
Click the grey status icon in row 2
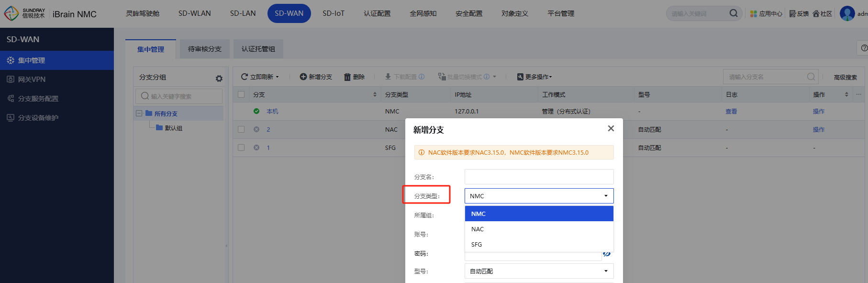pyautogui.click(x=256, y=129)
